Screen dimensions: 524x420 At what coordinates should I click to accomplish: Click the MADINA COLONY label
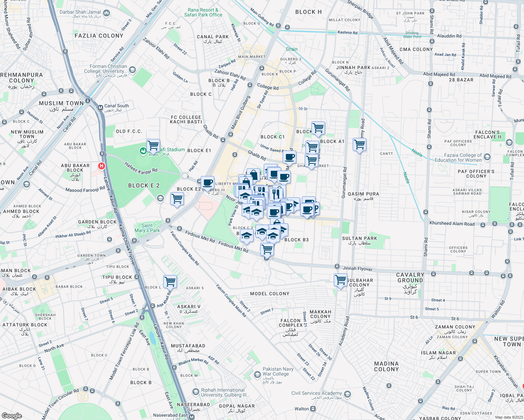(386, 366)
